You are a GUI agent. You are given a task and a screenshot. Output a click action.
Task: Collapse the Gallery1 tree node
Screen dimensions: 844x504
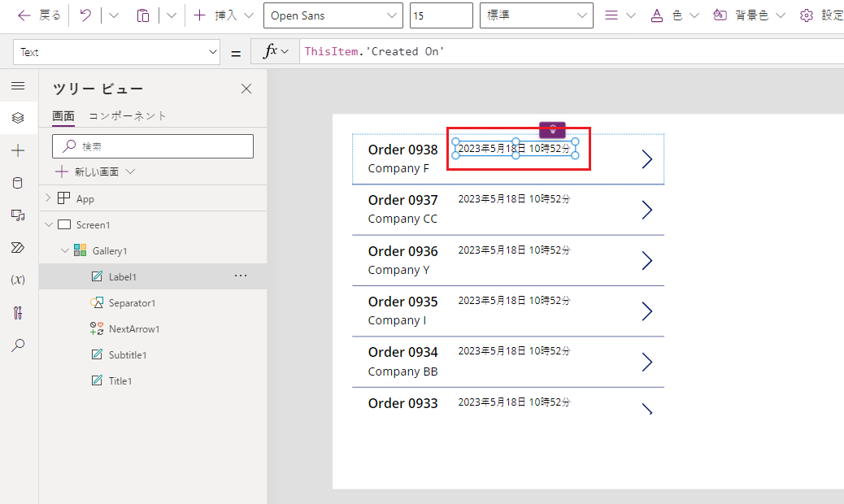click(65, 251)
